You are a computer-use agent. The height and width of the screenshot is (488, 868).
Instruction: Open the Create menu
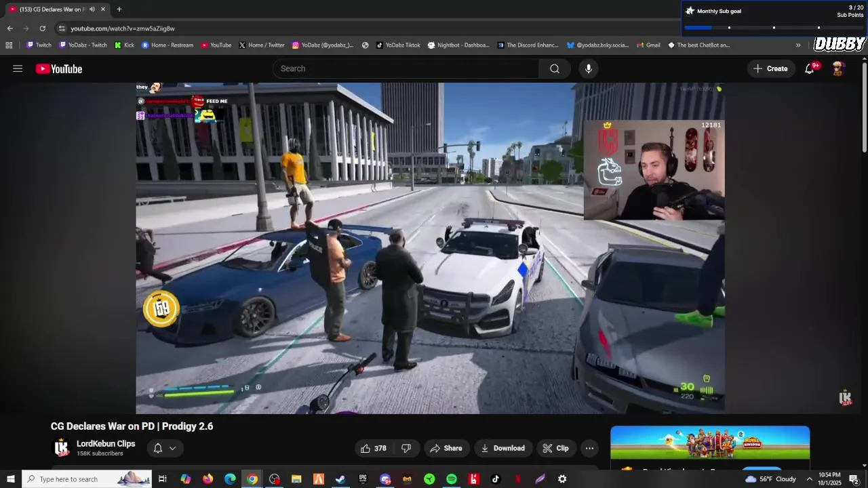point(771,68)
